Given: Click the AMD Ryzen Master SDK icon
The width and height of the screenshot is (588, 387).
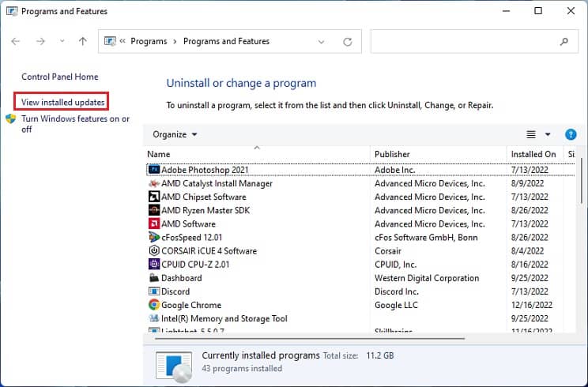Looking at the screenshot, I should tap(154, 211).
